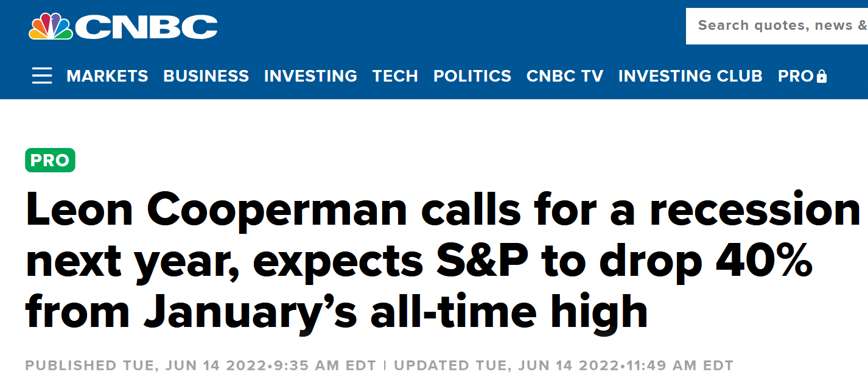
Task: Open the Business section
Action: (x=206, y=76)
